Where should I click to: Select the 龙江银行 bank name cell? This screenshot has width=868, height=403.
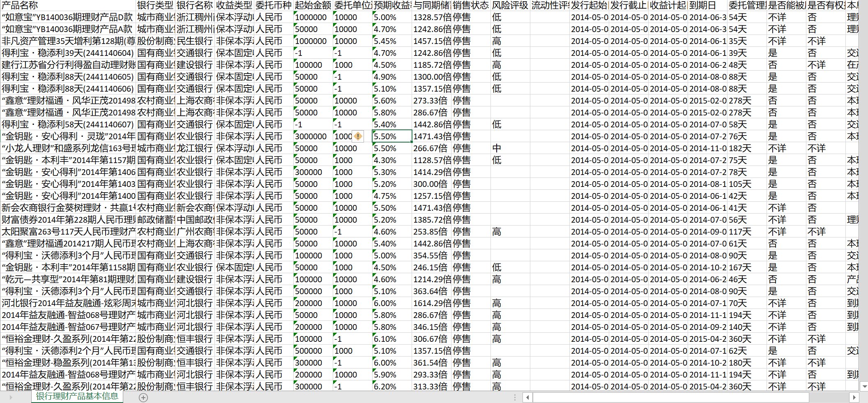coord(195,148)
